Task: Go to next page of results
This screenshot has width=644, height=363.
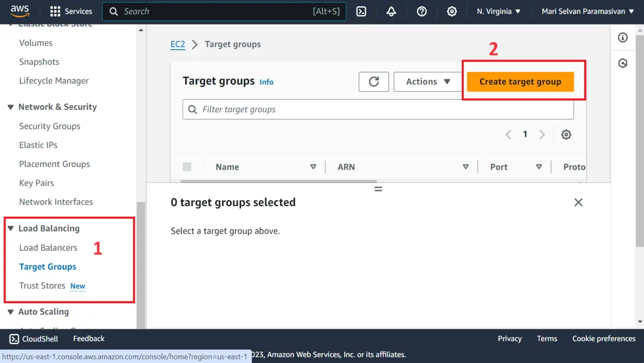Action: (x=542, y=134)
